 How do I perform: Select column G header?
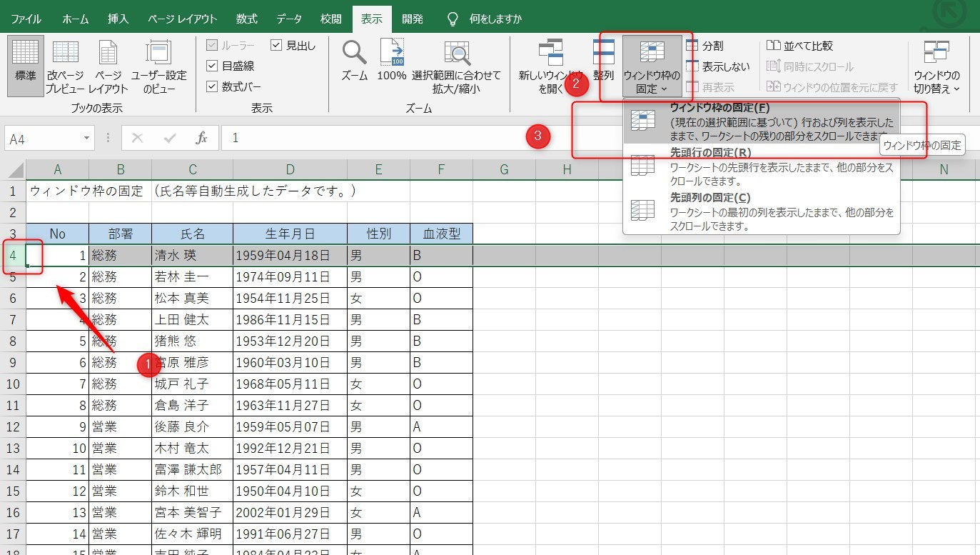504,169
